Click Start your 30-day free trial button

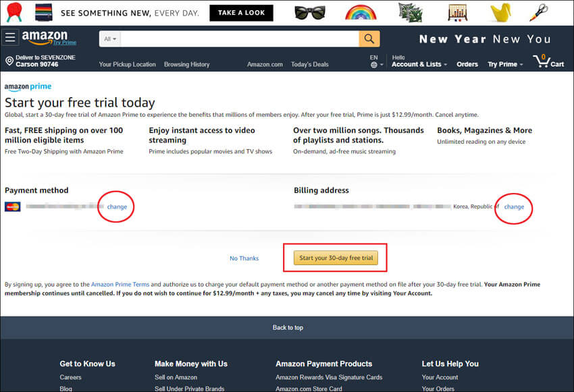pos(336,258)
